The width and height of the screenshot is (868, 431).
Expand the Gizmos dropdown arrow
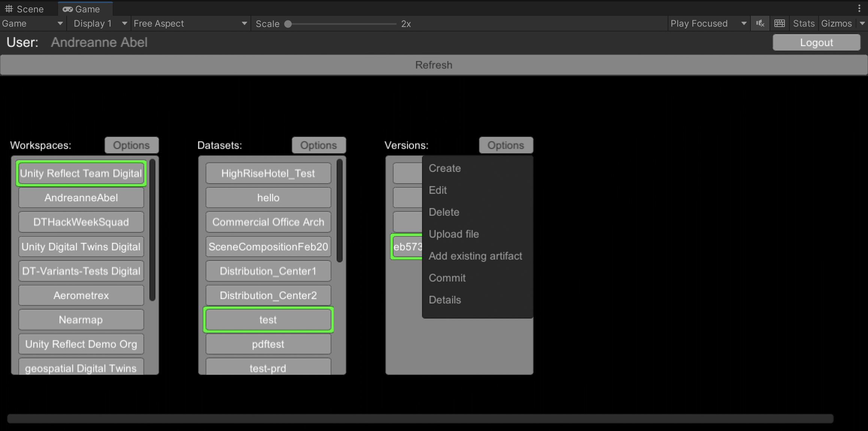[862, 24]
